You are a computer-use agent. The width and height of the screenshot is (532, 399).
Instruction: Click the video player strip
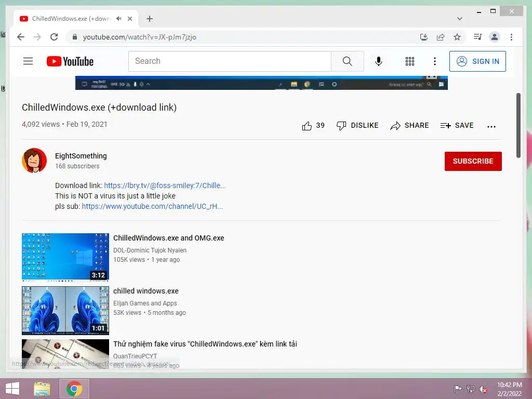pyautogui.click(x=261, y=83)
